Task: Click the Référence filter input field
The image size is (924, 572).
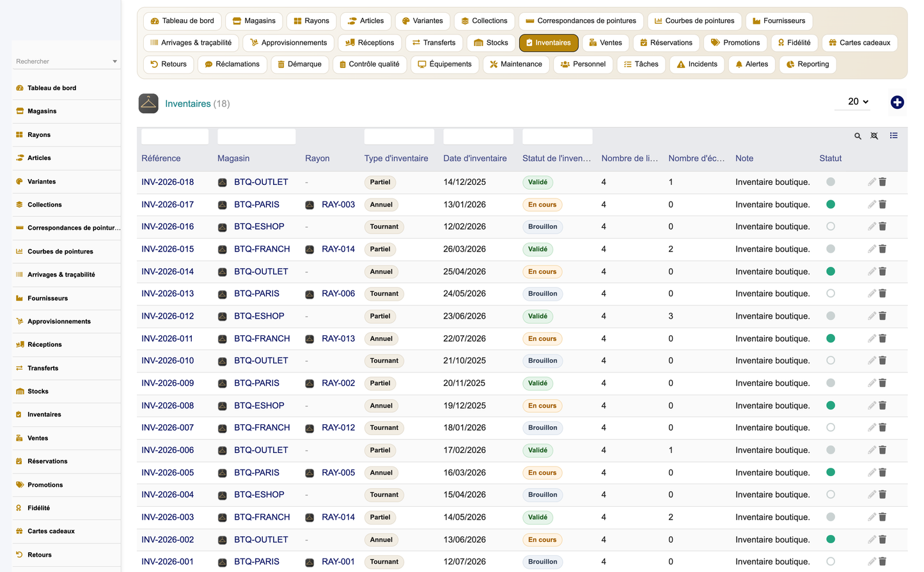Action: tap(175, 136)
